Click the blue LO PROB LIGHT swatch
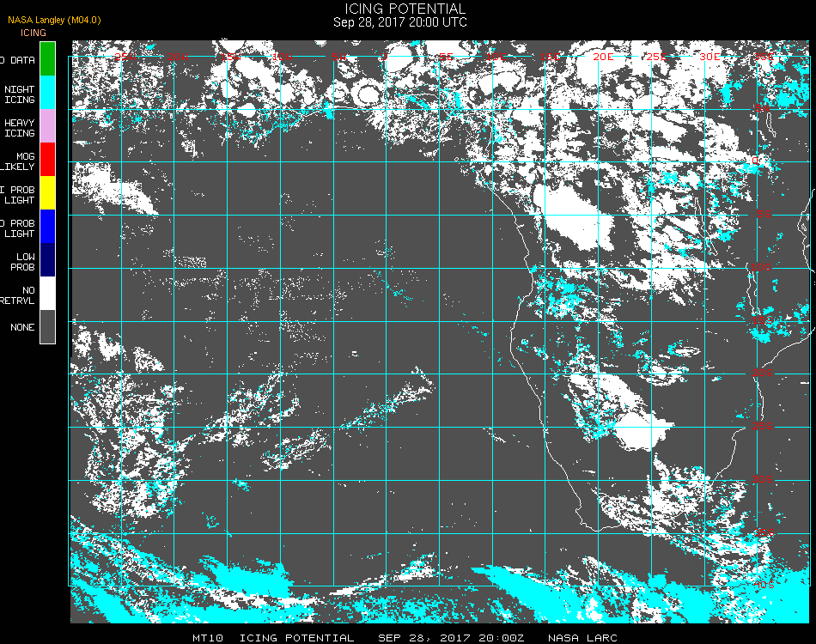This screenshot has width=816, height=644. click(48, 227)
